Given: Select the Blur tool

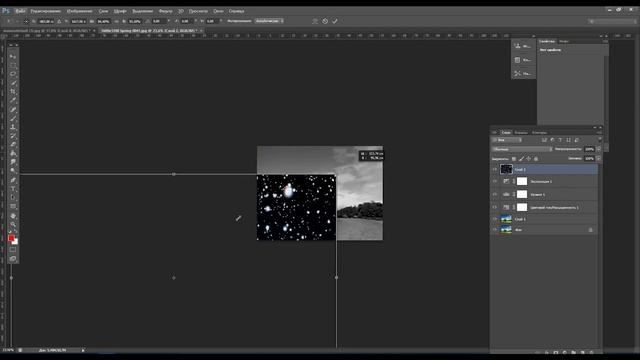Looking at the screenshot, I should click(x=13, y=162).
